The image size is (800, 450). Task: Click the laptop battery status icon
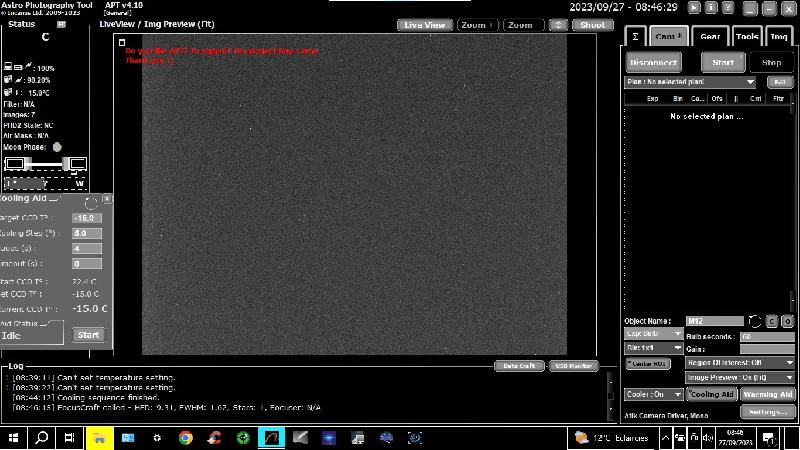[8, 67]
